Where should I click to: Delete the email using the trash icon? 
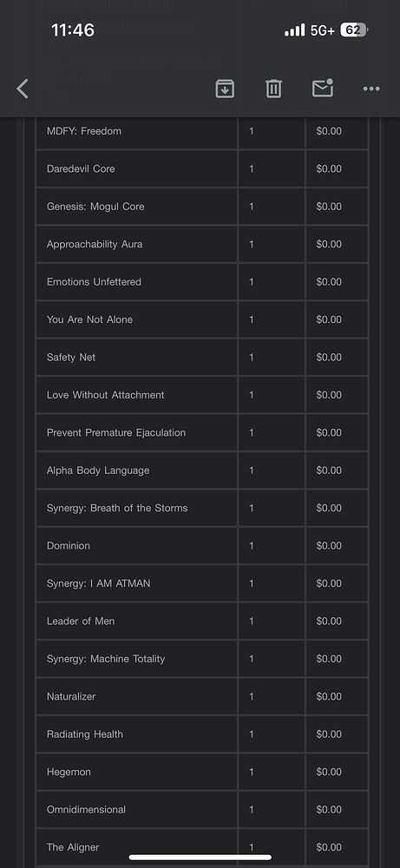click(273, 89)
